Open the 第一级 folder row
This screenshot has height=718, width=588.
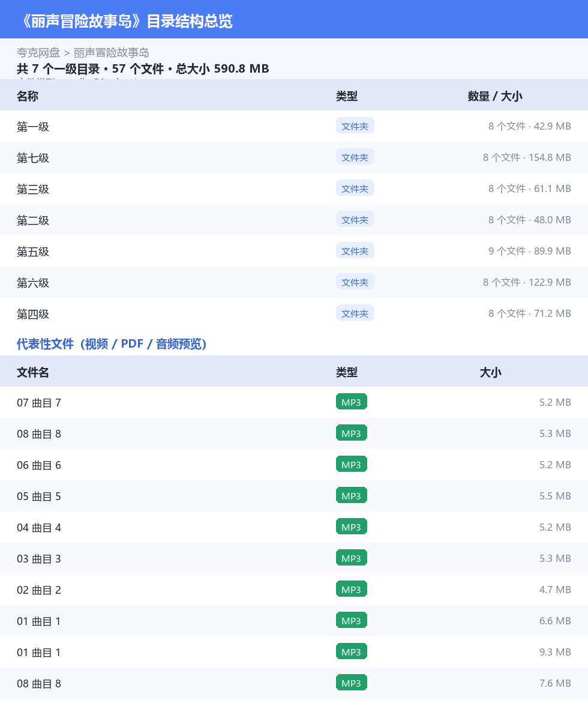click(294, 126)
